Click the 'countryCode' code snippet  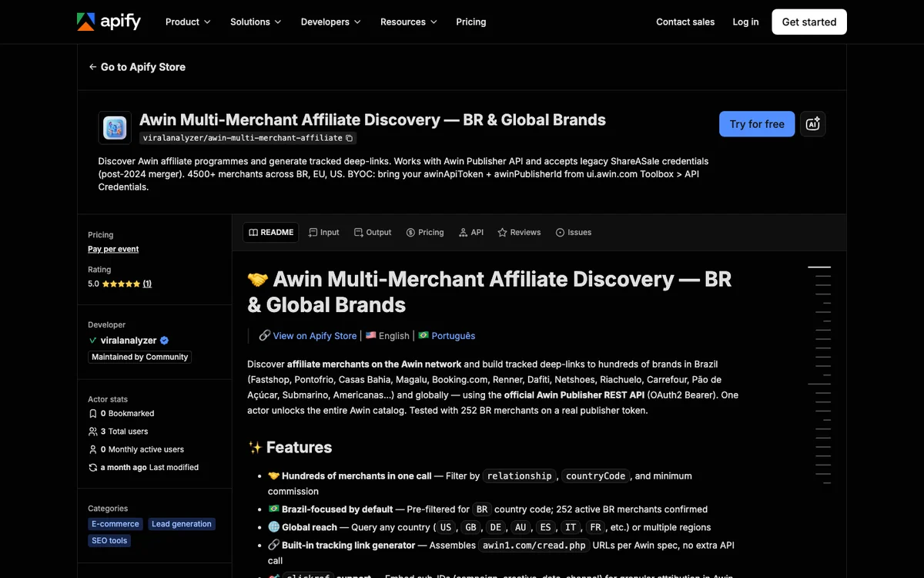pos(595,476)
